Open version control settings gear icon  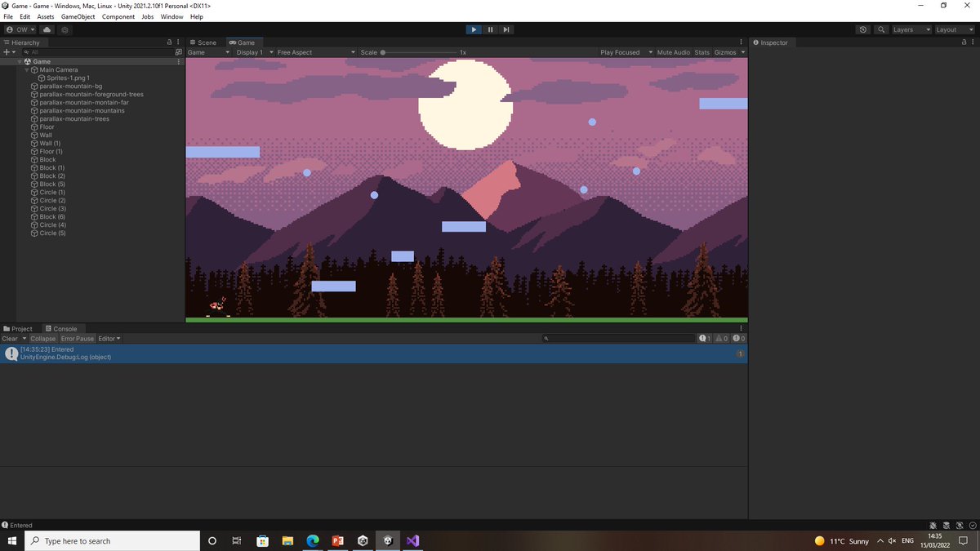coord(65,29)
